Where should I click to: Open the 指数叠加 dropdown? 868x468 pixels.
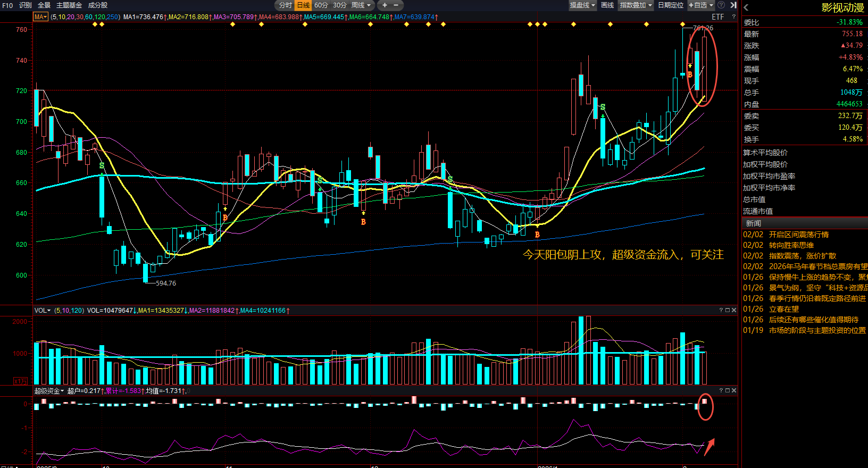[x=636, y=5]
